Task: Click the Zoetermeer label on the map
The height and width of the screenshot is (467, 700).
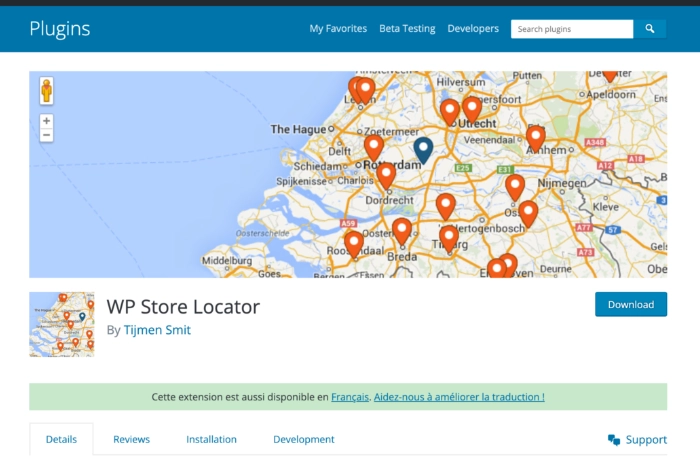Action: tap(392, 132)
